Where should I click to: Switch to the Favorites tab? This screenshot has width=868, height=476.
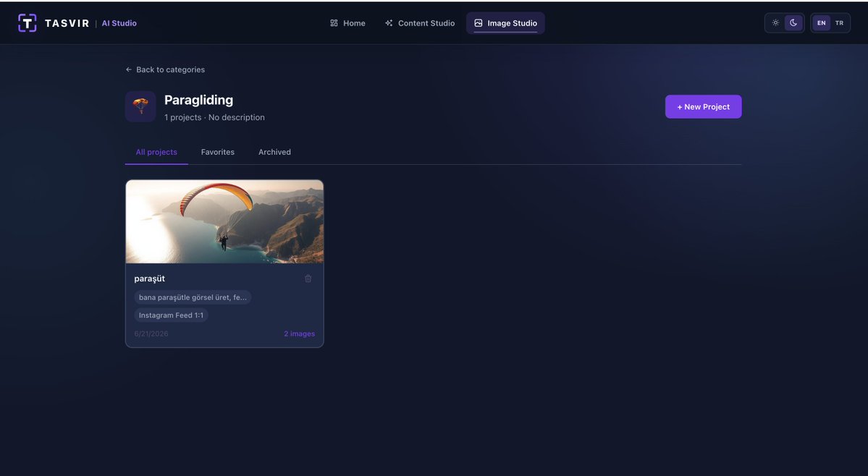218,152
